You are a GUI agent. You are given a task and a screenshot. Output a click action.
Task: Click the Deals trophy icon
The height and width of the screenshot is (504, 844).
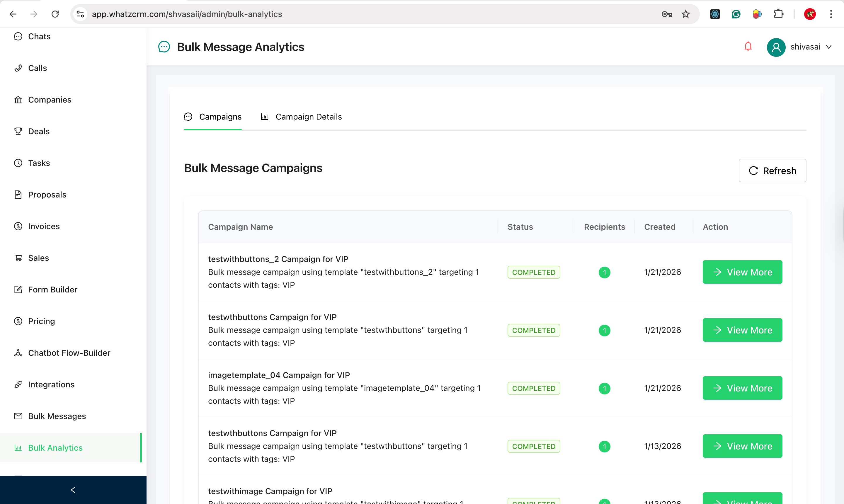(18, 131)
